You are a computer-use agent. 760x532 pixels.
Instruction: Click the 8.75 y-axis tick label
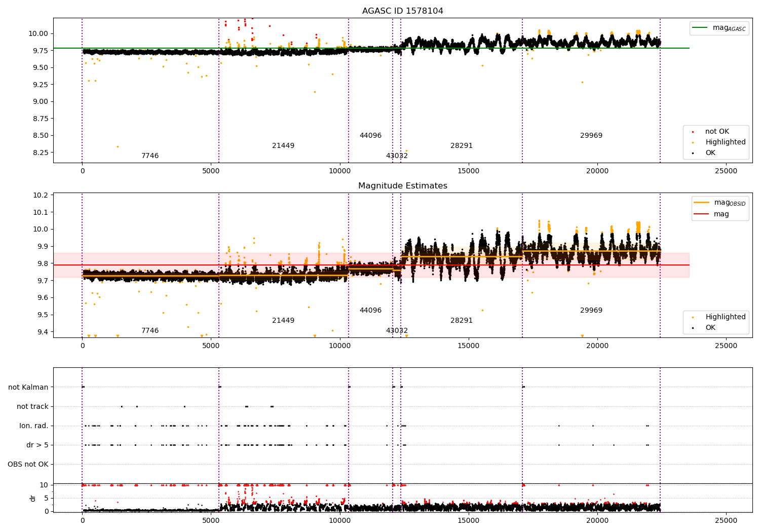(41, 119)
